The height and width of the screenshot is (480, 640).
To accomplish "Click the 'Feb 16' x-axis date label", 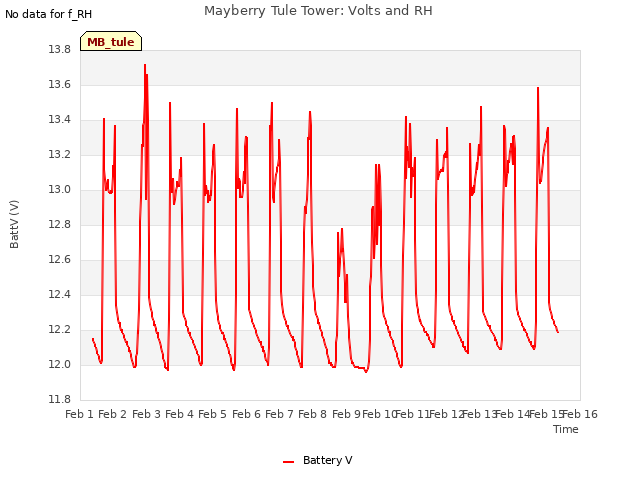I will click(x=580, y=414).
